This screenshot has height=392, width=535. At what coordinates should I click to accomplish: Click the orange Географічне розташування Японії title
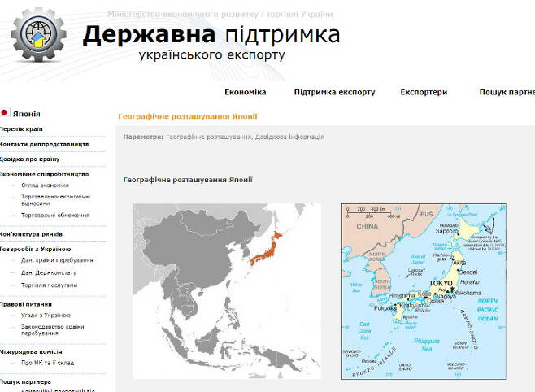click(188, 116)
